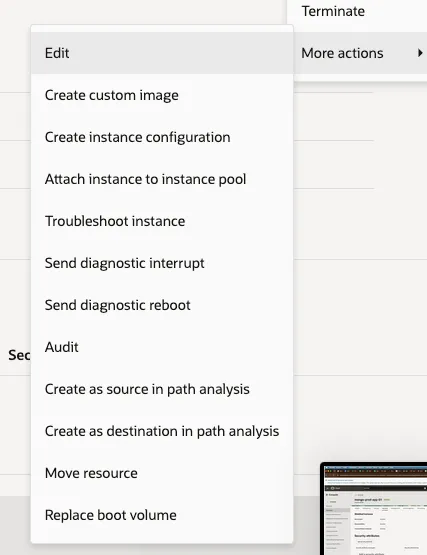Screen dimensions: 427x555
Task: Select Create as destination in path analysis
Action: tap(162, 431)
